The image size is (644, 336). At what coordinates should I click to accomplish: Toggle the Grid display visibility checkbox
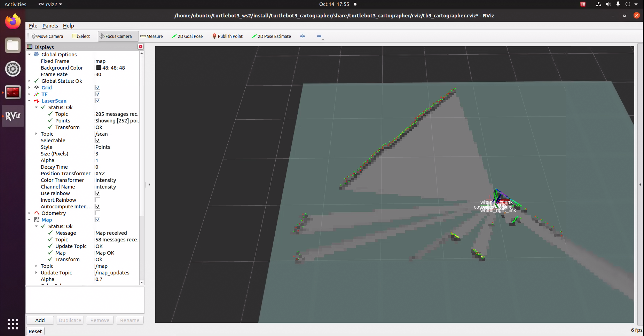(x=97, y=87)
